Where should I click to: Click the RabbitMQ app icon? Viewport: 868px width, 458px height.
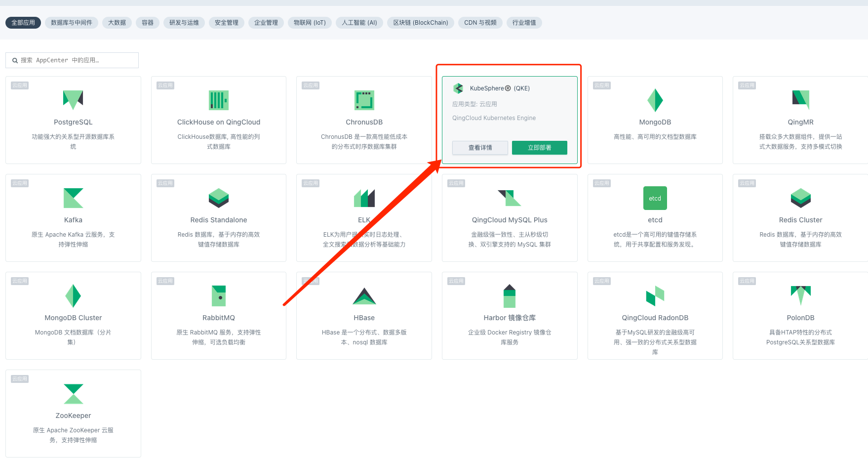point(219,296)
